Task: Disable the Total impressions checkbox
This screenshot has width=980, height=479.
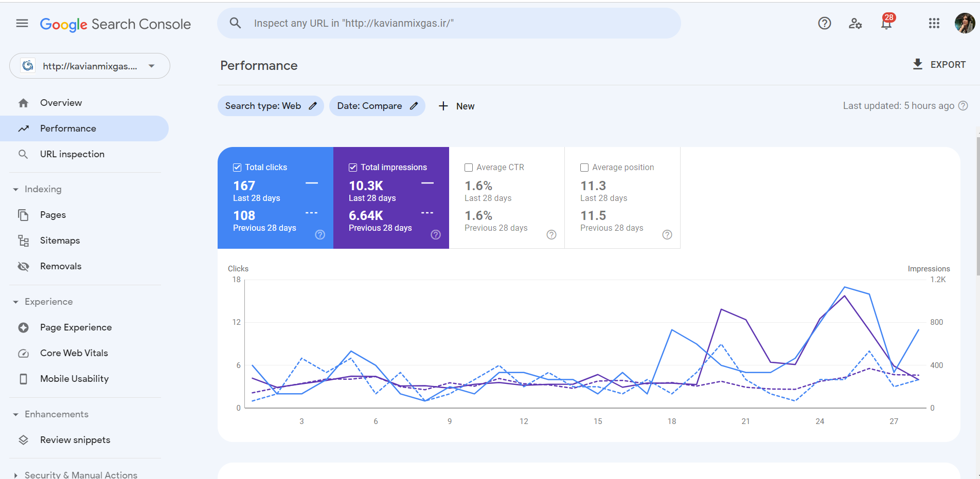Action: click(x=353, y=167)
